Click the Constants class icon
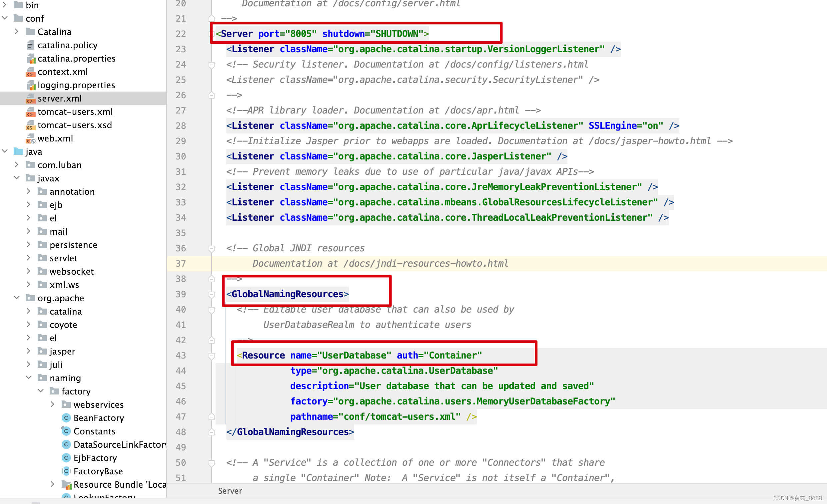 pyautogui.click(x=66, y=431)
